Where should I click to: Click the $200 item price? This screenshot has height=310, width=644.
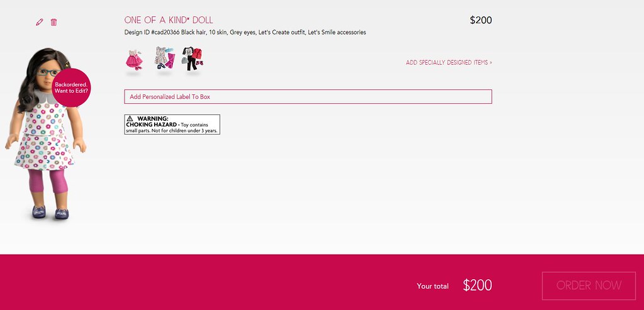[481, 20]
